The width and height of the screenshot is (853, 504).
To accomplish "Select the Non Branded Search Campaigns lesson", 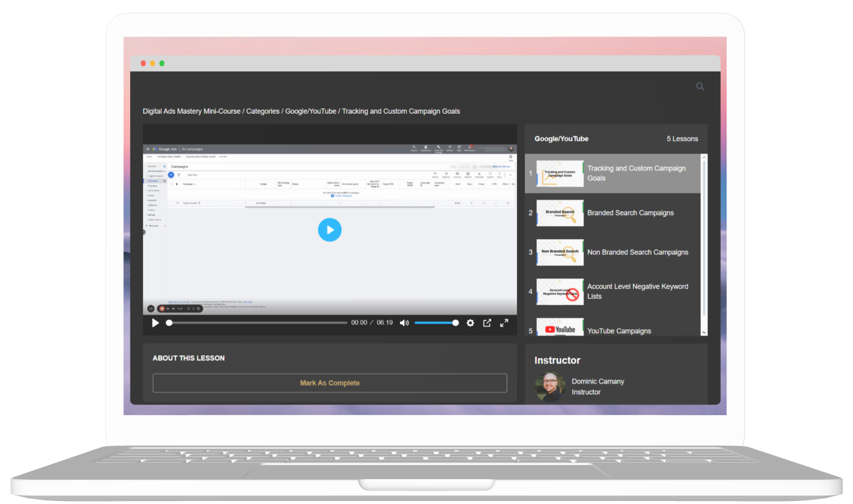I will pos(637,252).
